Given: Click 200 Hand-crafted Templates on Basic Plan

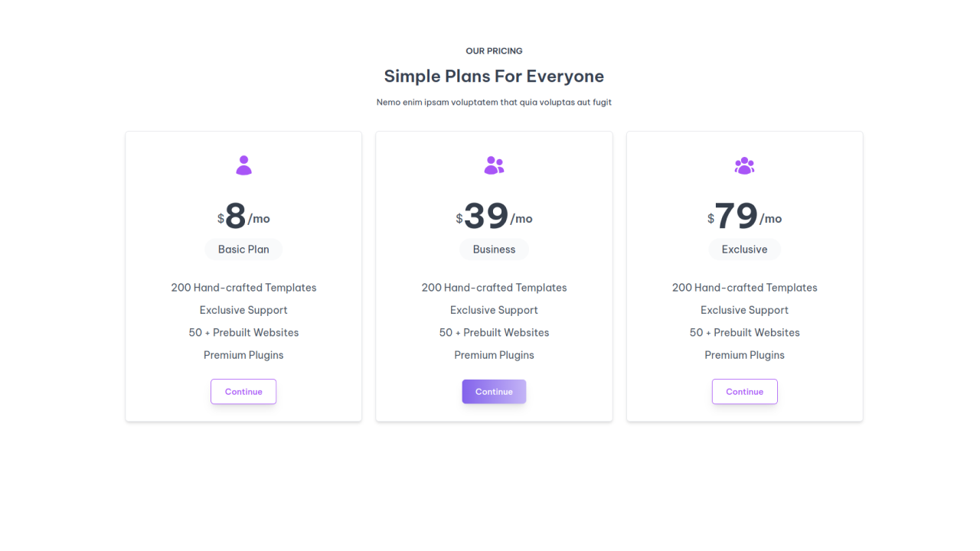Looking at the screenshot, I should (243, 287).
